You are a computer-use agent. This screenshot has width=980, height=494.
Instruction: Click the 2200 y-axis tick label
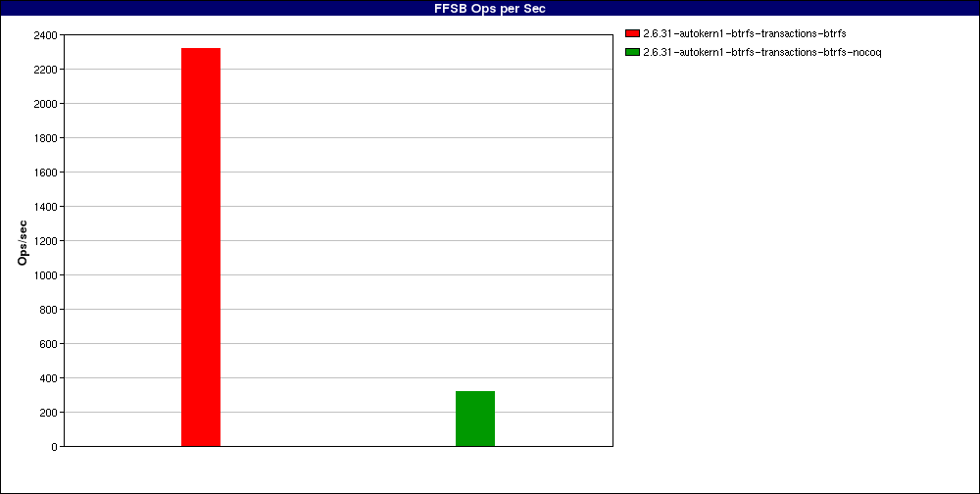(x=45, y=70)
